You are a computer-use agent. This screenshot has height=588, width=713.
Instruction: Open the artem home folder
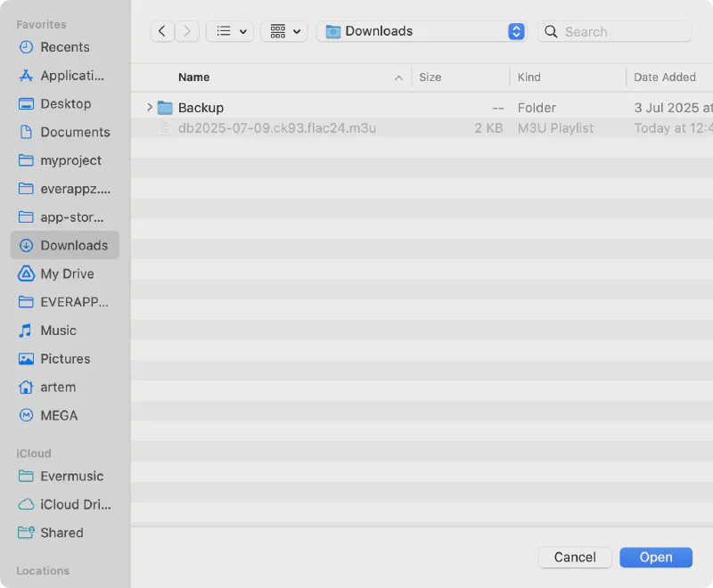58,388
